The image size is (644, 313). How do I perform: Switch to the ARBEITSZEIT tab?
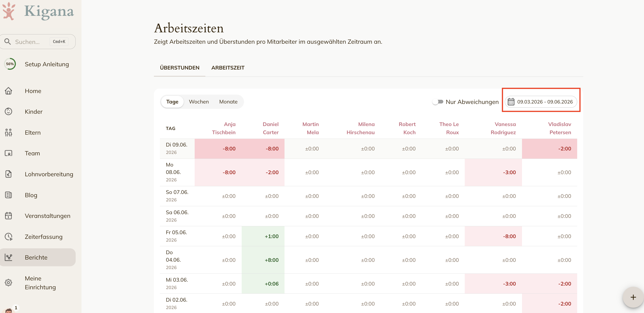point(228,68)
